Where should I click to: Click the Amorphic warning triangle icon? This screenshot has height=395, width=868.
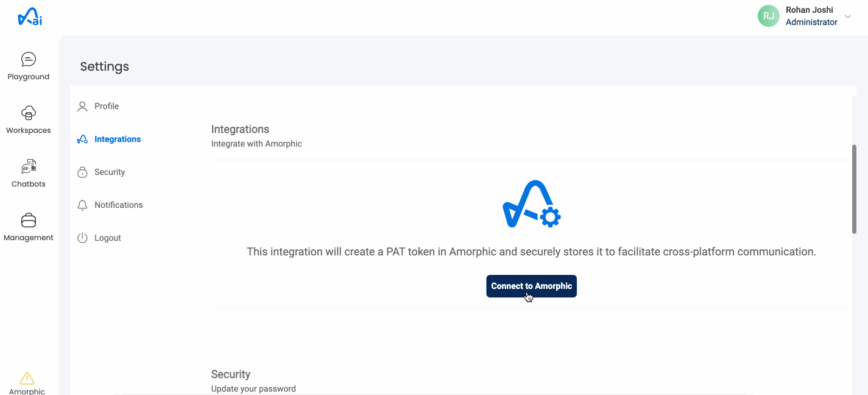click(27, 378)
